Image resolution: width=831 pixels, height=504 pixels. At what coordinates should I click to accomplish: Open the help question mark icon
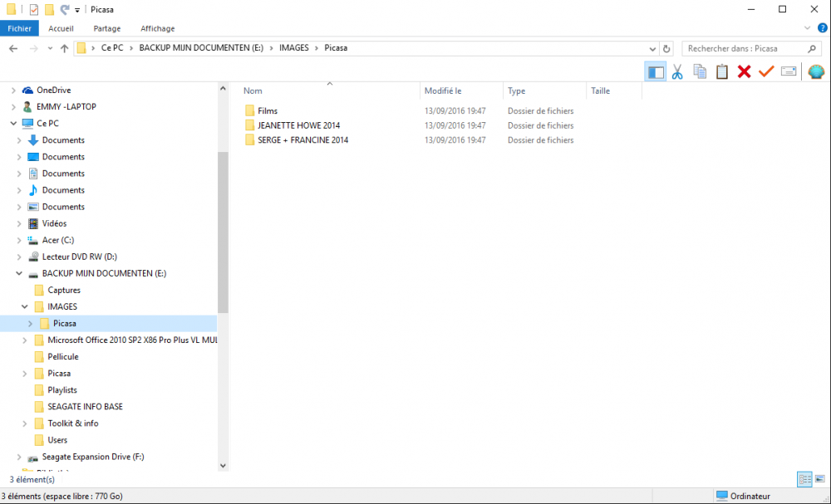click(823, 28)
